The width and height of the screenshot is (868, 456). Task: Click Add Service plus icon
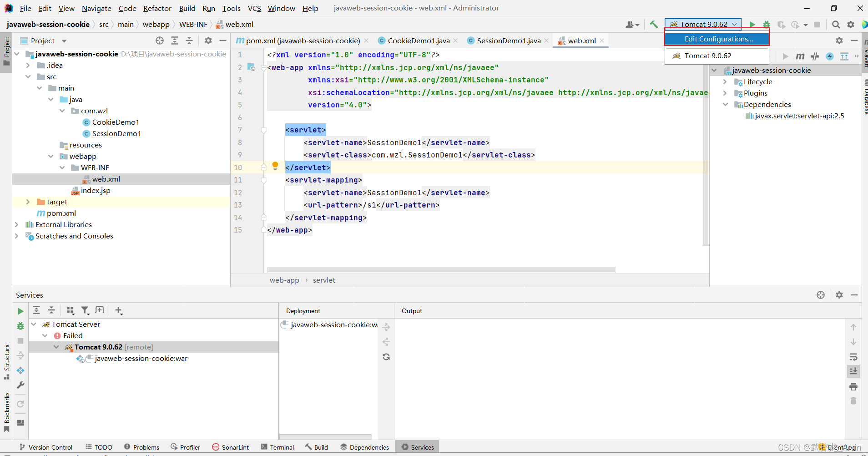point(119,310)
